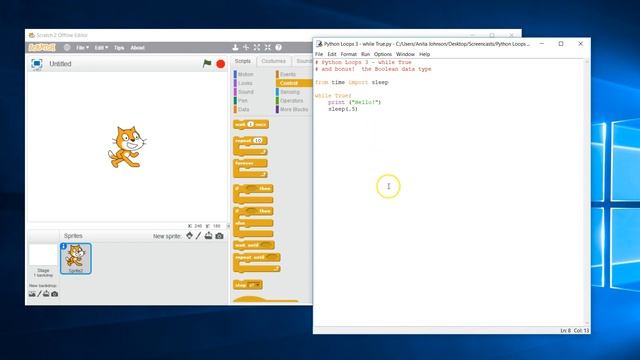This screenshot has height=360, width=640.
Task: Paint new backdrop with brush icon
Action: tap(40, 294)
